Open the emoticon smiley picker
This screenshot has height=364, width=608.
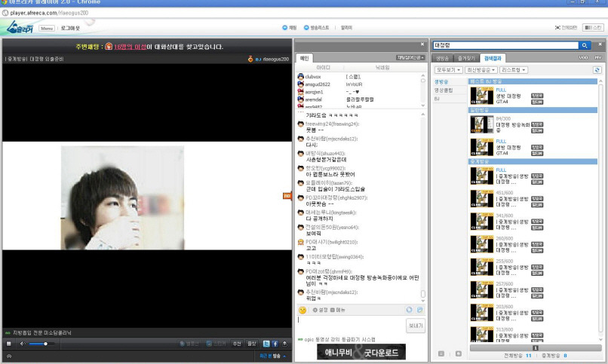[302, 310]
